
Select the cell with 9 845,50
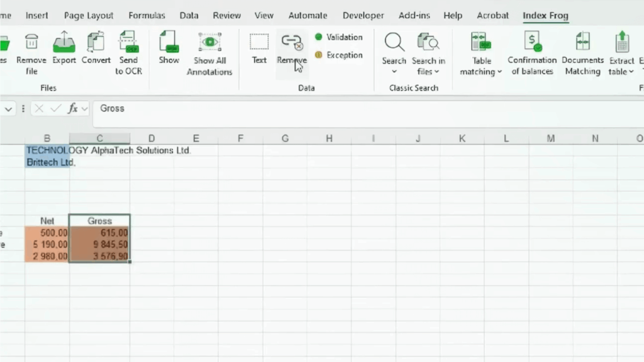(x=99, y=244)
